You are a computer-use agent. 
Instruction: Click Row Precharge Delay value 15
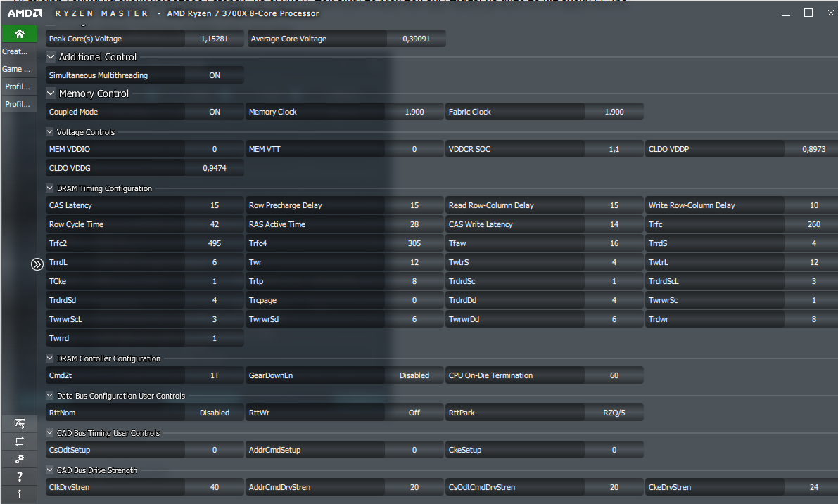point(414,205)
